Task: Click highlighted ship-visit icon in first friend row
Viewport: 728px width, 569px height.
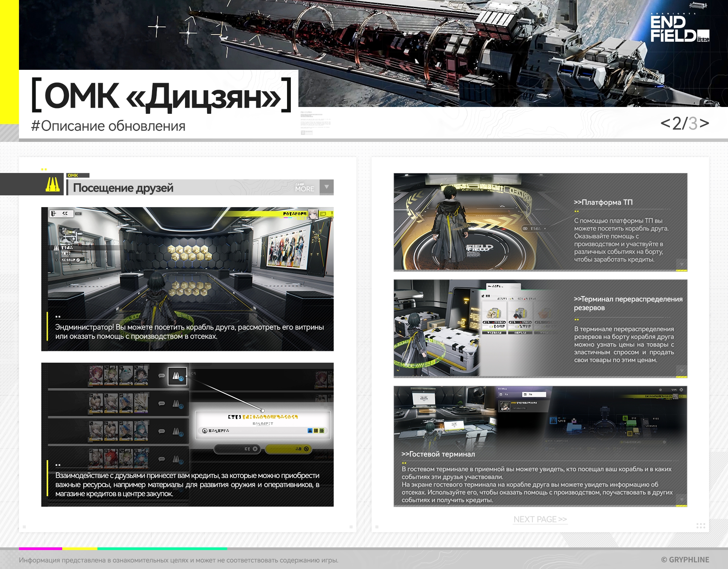Action: tap(177, 376)
